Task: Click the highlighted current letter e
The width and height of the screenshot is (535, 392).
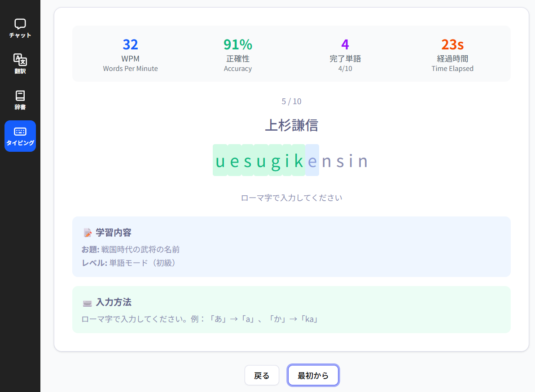Action: click(312, 160)
